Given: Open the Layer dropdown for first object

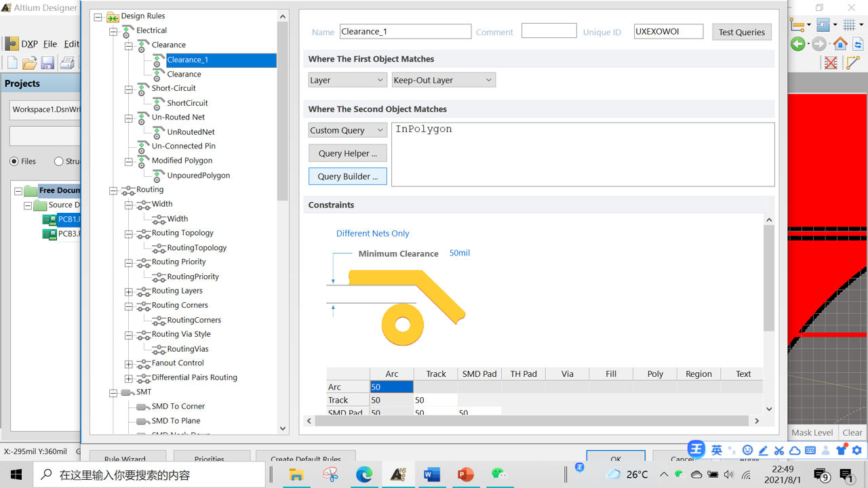Looking at the screenshot, I should pyautogui.click(x=347, y=79).
